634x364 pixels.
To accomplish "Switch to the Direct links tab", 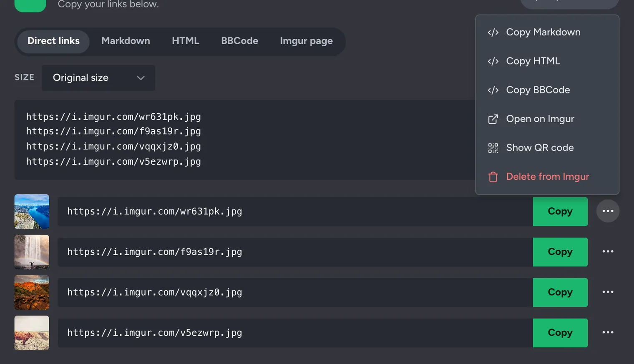I will click(53, 41).
